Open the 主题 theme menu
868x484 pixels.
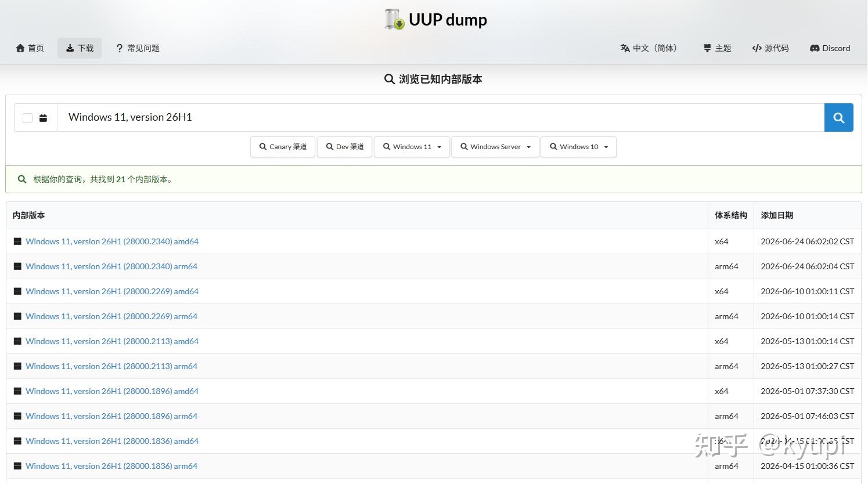[717, 48]
